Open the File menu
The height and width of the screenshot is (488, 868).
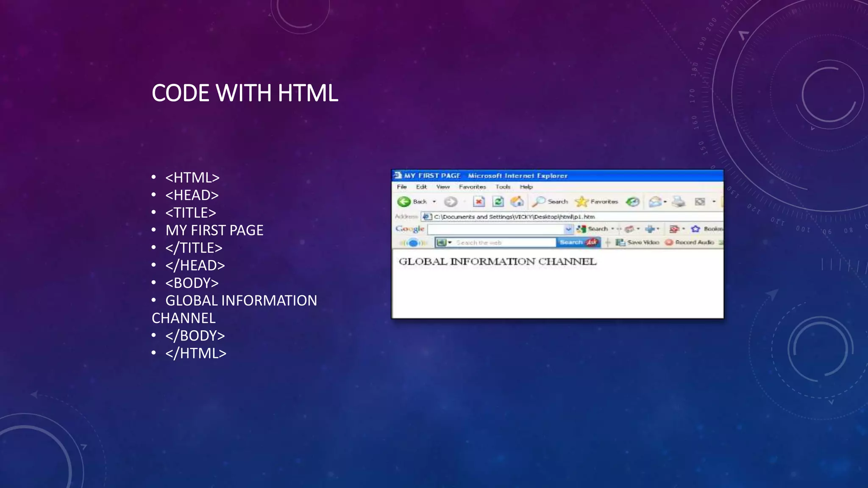coord(401,187)
